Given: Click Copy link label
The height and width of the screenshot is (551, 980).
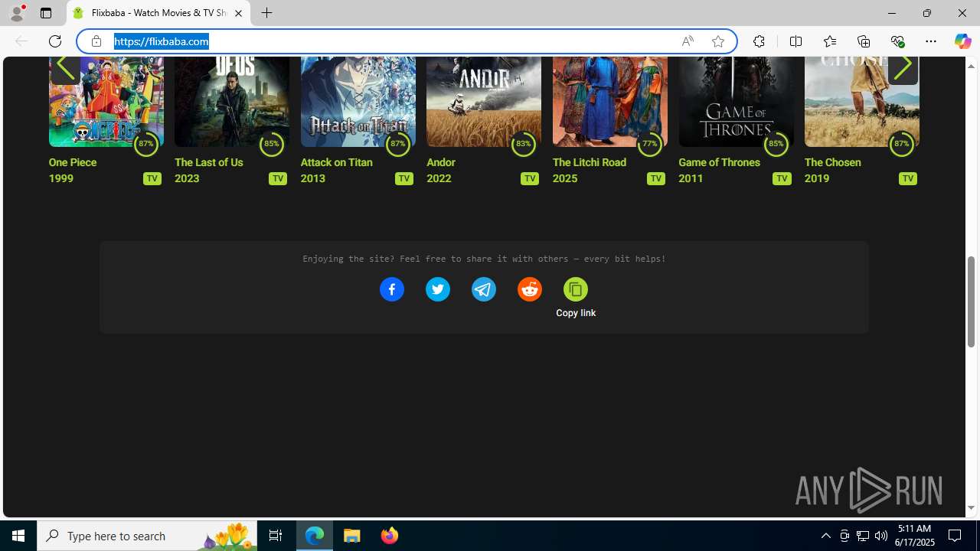Looking at the screenshot, I should click(x=576, y=313).
